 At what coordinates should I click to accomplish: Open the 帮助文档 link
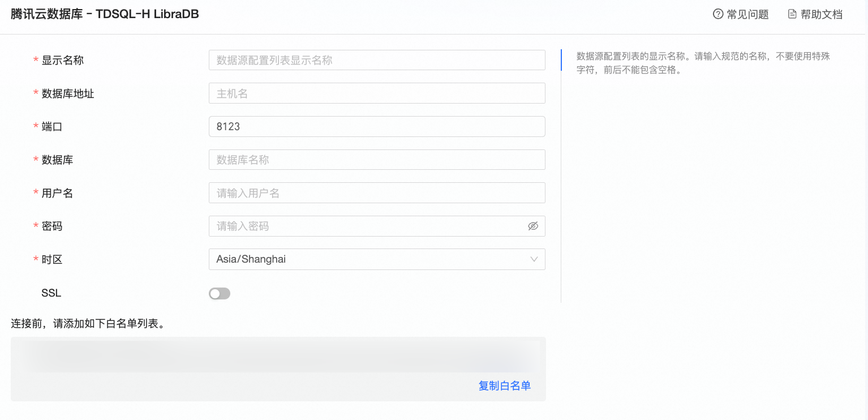click(822, 15)
